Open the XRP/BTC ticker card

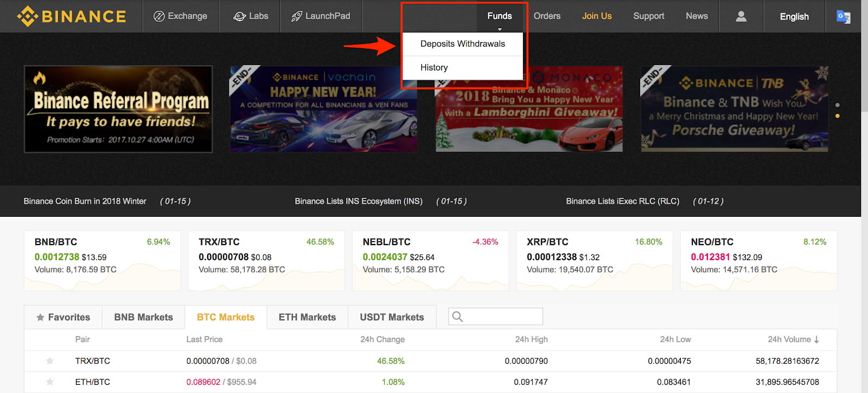595,261
